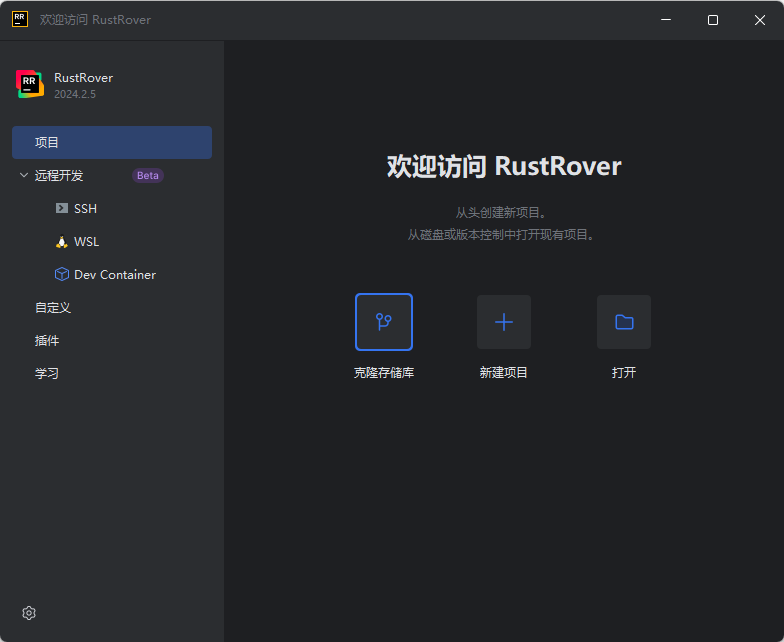Click the RustRover title bar app icon
The width and height of the screenshot is (784, 642).
pyautogui.click(x=20, y=19)
